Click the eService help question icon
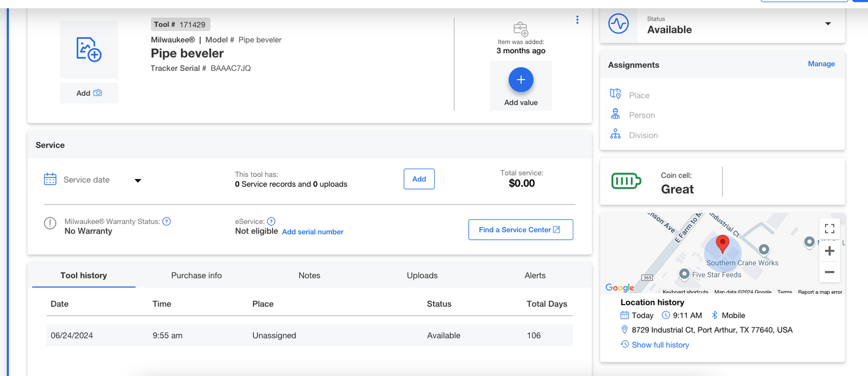868x376 pixels. [271, 221]
